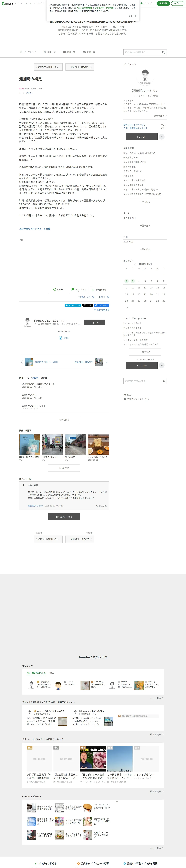Click the top search magnifier icon
The width and height of the screenshot is (186, 868).
[163, 52]
